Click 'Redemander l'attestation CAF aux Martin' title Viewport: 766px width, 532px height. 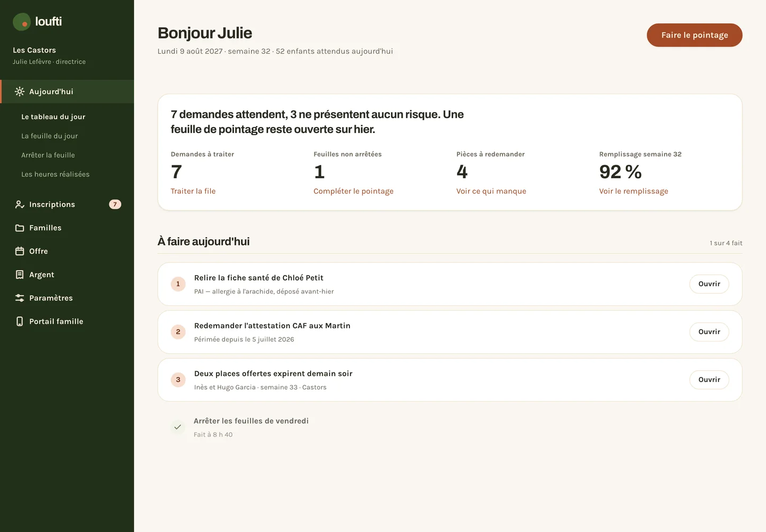(272, 326)
